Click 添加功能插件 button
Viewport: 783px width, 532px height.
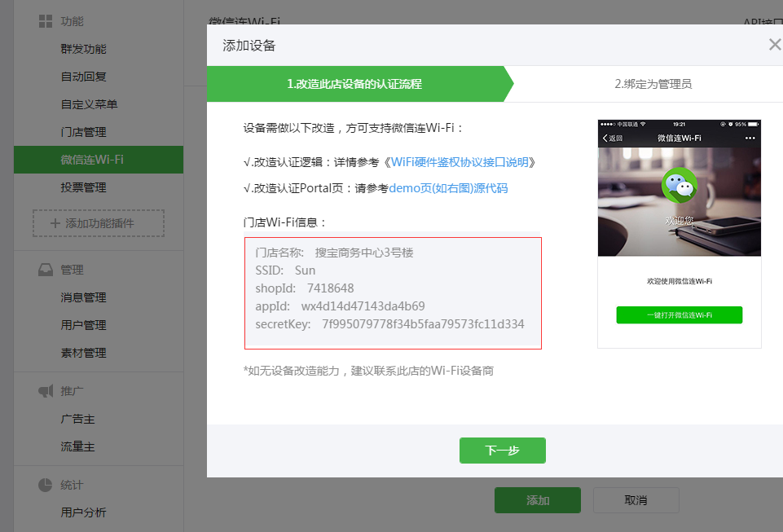(x=99, y=223)
